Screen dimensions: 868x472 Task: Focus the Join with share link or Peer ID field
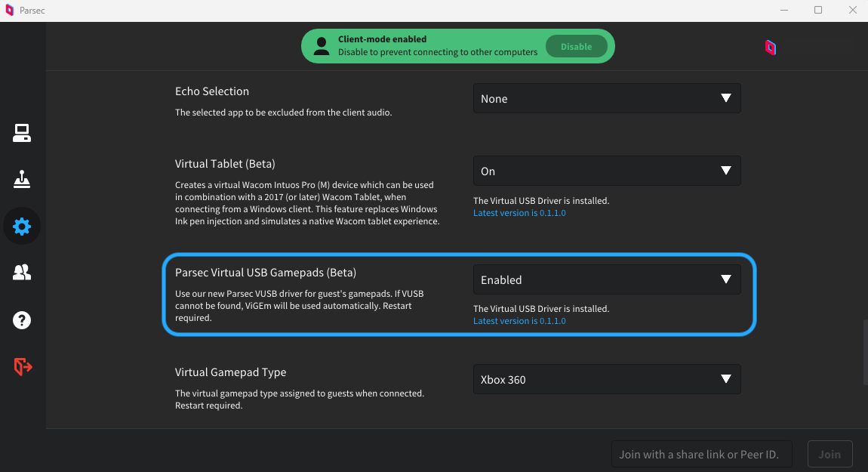click(701, 455)
